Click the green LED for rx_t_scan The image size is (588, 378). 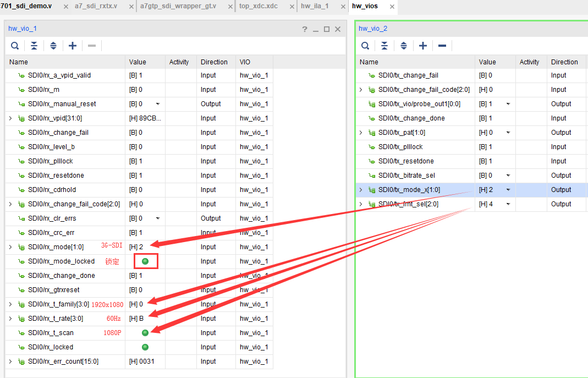pos(145,333)
